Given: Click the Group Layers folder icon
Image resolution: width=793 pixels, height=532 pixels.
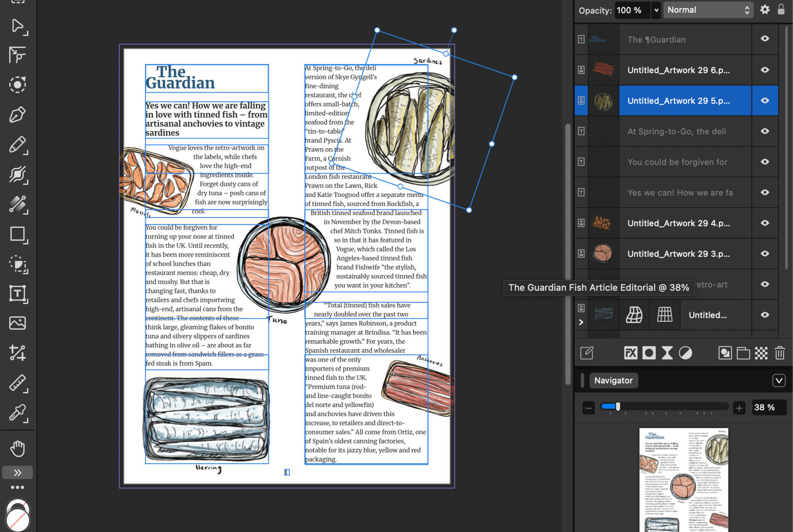Looking at the screenshot, I should [743, 353].
